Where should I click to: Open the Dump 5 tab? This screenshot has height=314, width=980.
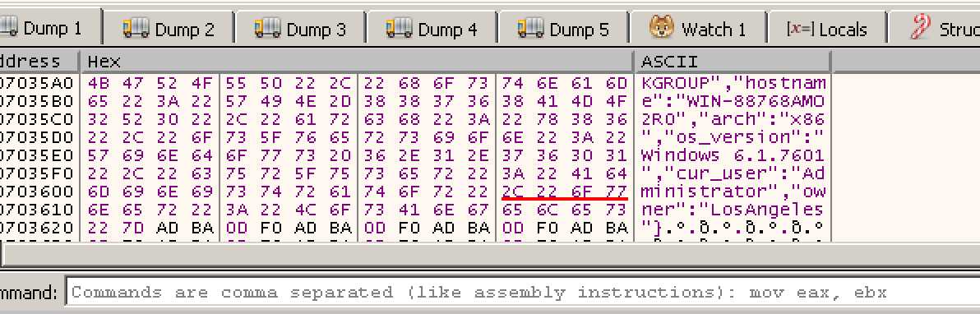(x=563, y=29)
